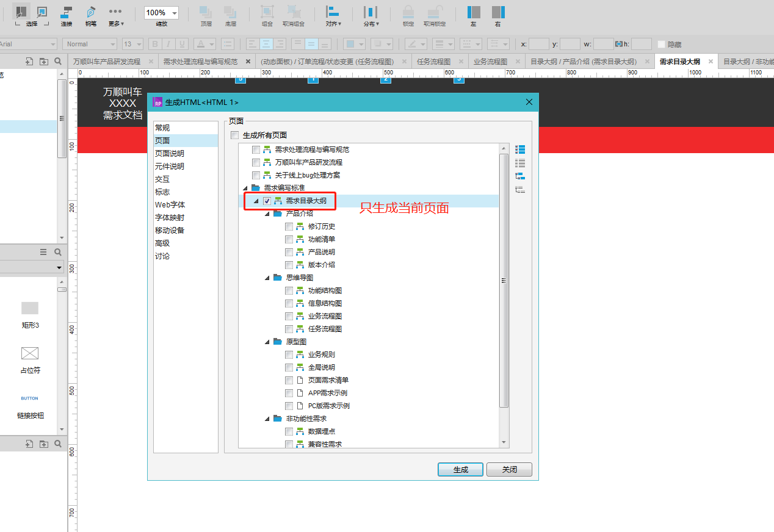Check the 修订历史 page checkbox

coord(289,226)
